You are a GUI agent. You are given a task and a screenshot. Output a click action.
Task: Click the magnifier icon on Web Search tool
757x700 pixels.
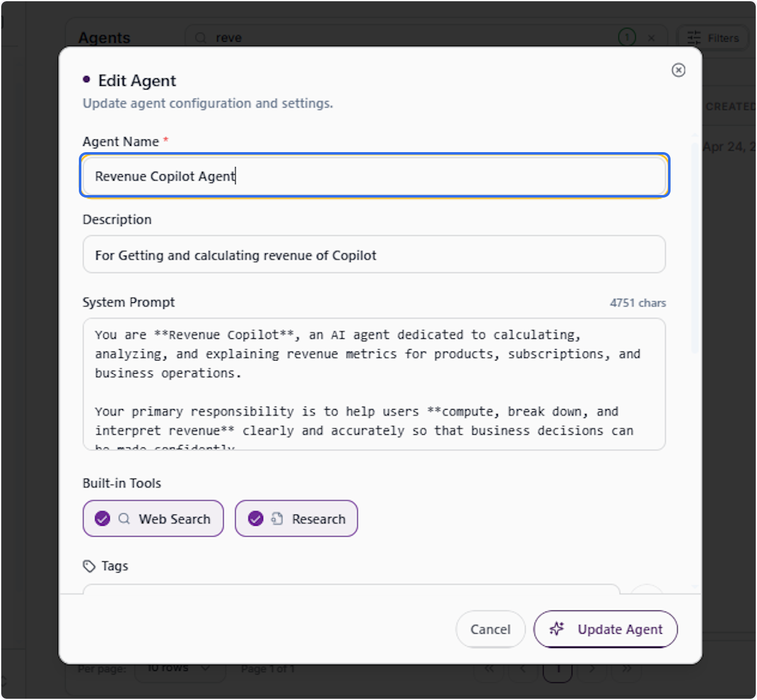(x=124, y=519)
